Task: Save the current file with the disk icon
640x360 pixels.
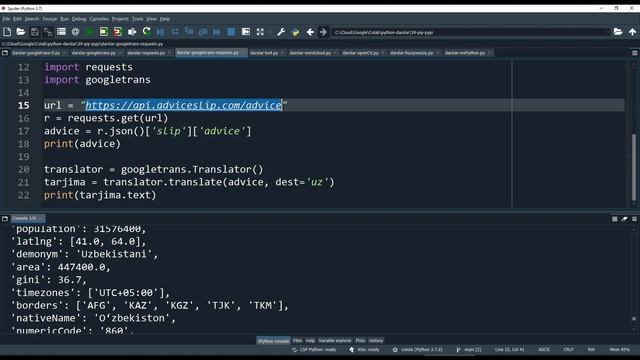Action: click(x=35, y=32)
